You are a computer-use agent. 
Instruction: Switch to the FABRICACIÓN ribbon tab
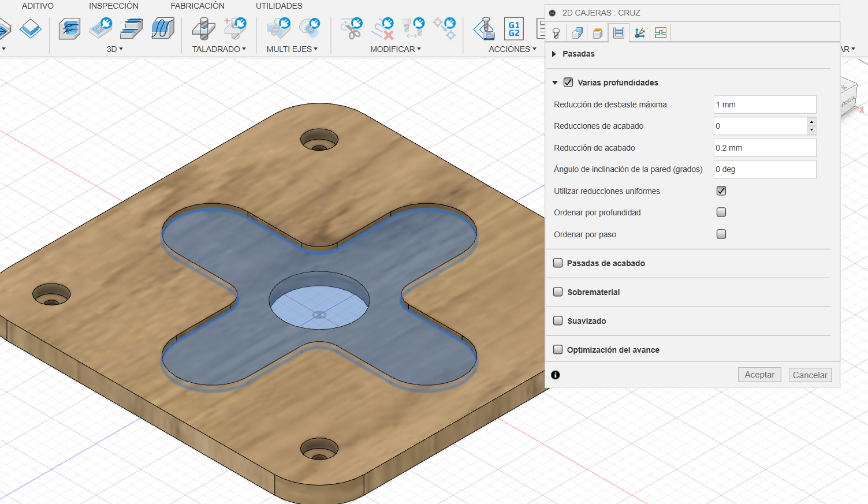(198, 6)
